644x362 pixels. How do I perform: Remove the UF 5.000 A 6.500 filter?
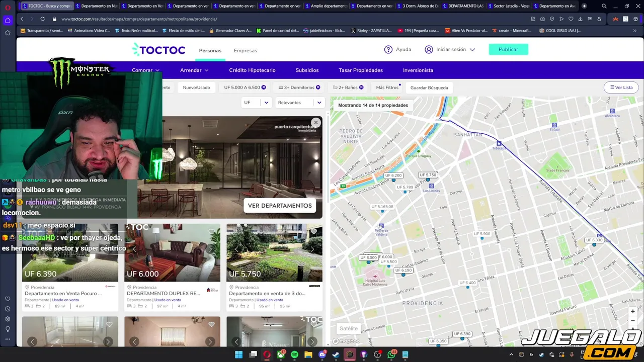pyautogui.click(x=263, y=87)
